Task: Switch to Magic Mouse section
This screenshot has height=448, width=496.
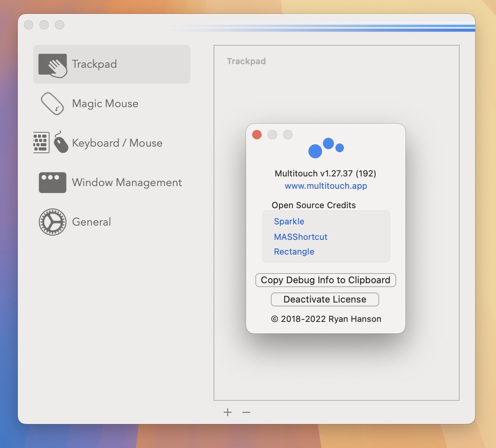Action: pyautogui.click(x=105, y=104)
